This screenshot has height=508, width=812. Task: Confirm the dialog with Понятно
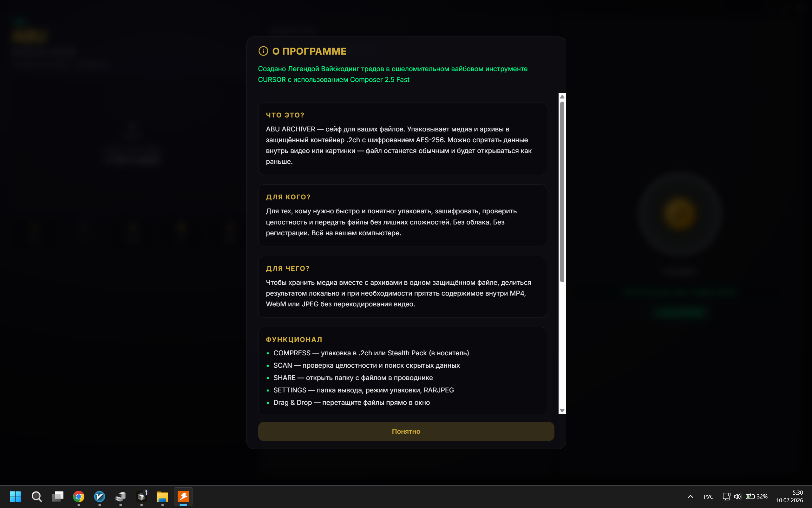click(406, 431)
